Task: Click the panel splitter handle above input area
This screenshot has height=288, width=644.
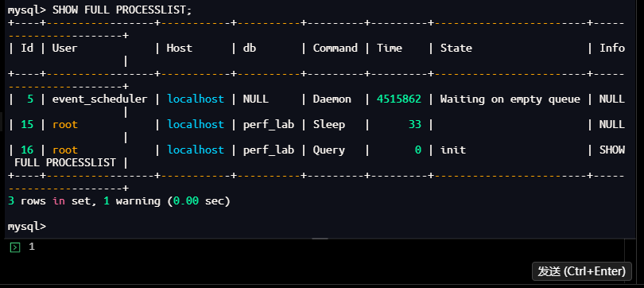Action: (320, 239)
